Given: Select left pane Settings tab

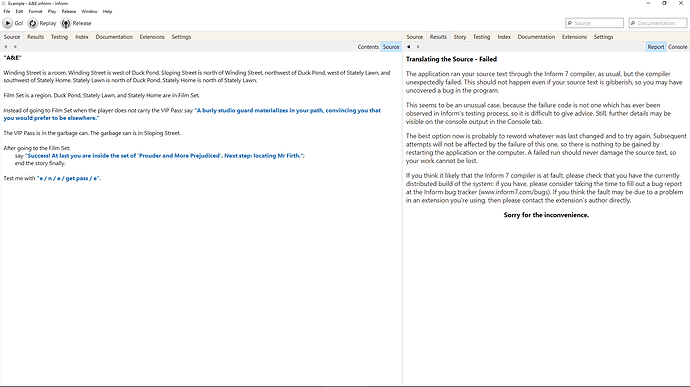Looking at the screenshot, I should tap(181, 37).
